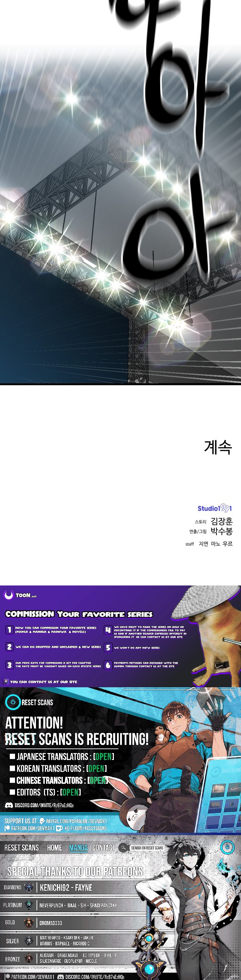Click the Gold tier rank badge
Screen dimensions: 241x980
[29, 923]
